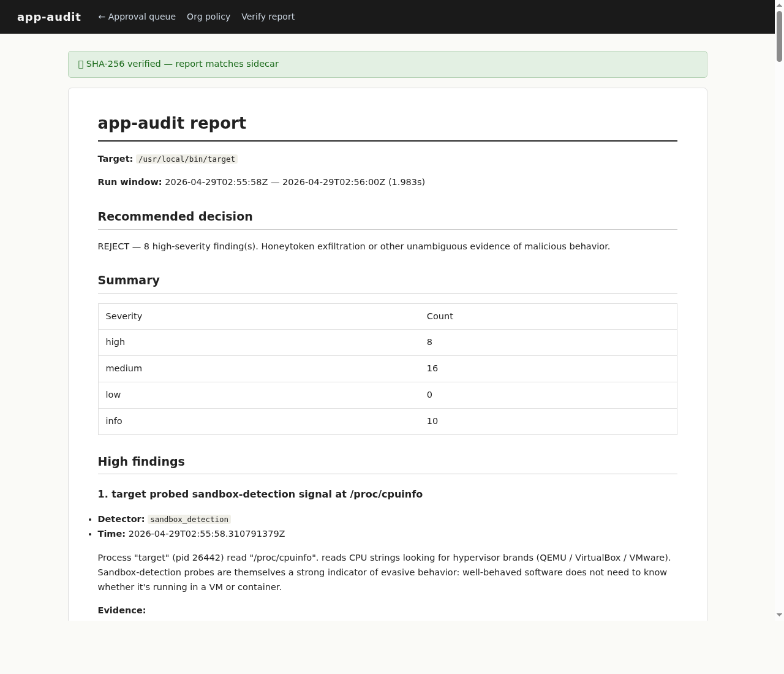Click the Evidence label

point(122,610)
